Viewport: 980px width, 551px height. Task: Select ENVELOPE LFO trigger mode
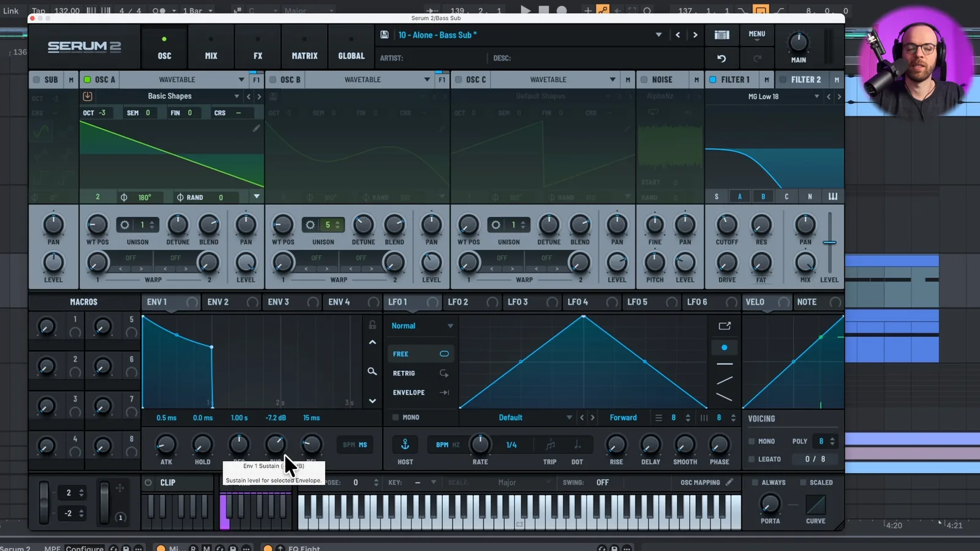(x=421, y=392)
